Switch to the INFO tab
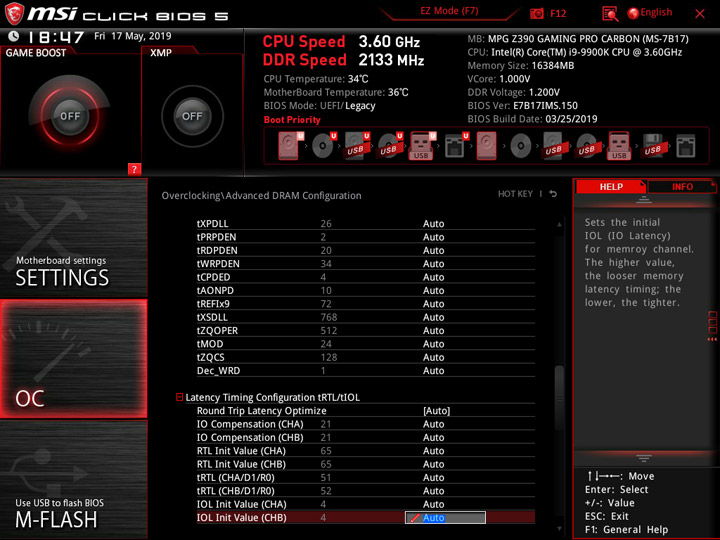 682,187
